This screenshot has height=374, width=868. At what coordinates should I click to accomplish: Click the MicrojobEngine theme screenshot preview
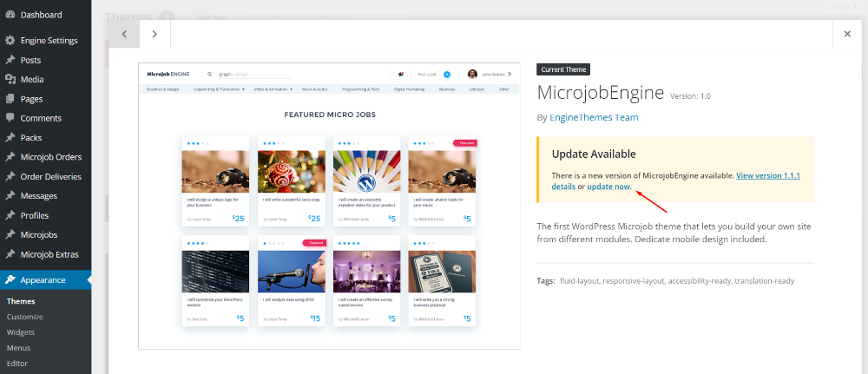[329, 206]
